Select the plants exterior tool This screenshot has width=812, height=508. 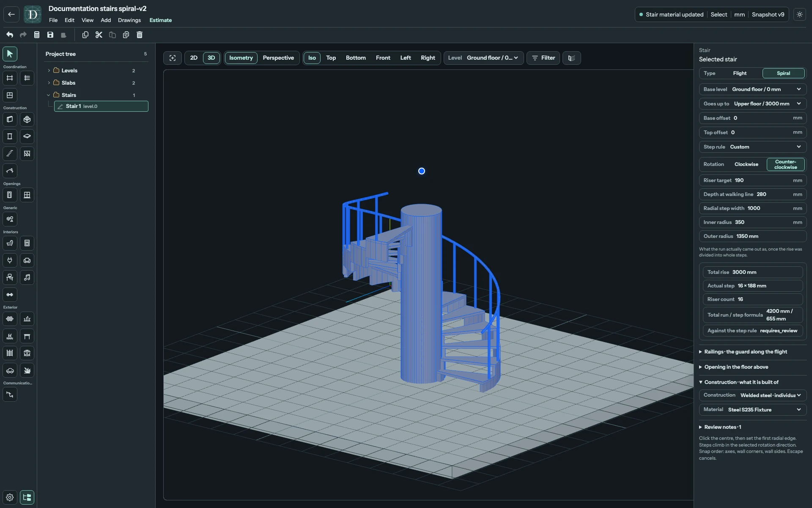27,370
